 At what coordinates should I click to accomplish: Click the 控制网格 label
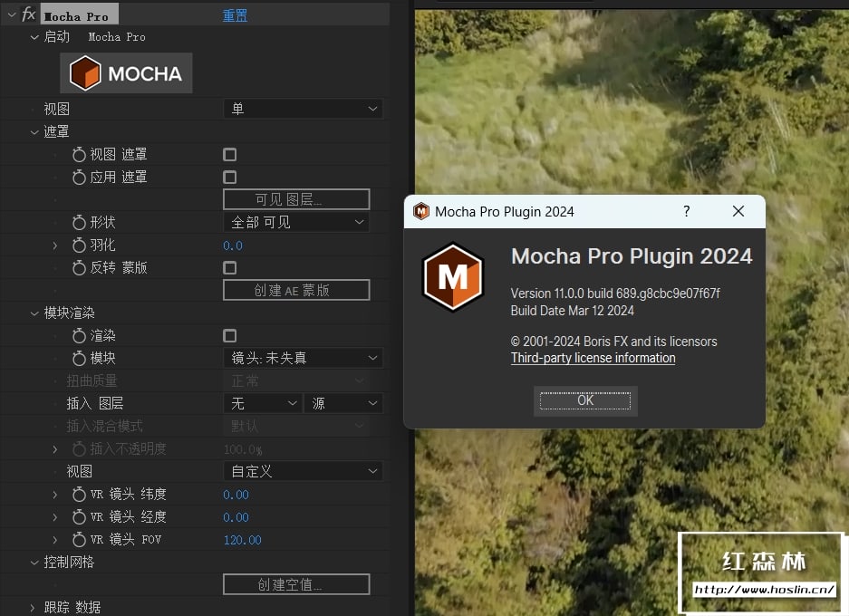(69, 563)
